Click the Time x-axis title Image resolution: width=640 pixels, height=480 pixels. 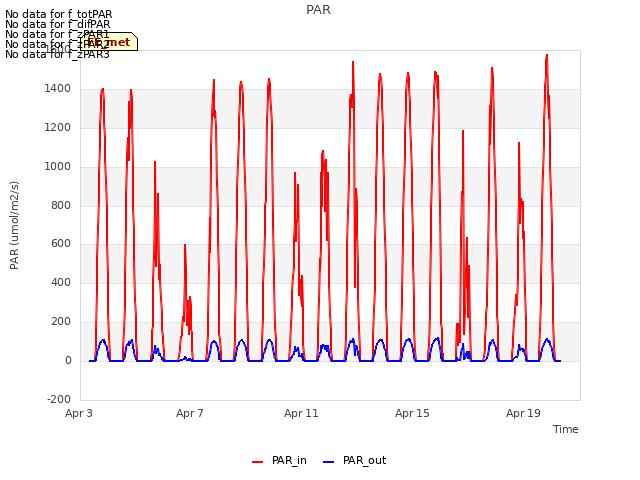click(566, 429)
